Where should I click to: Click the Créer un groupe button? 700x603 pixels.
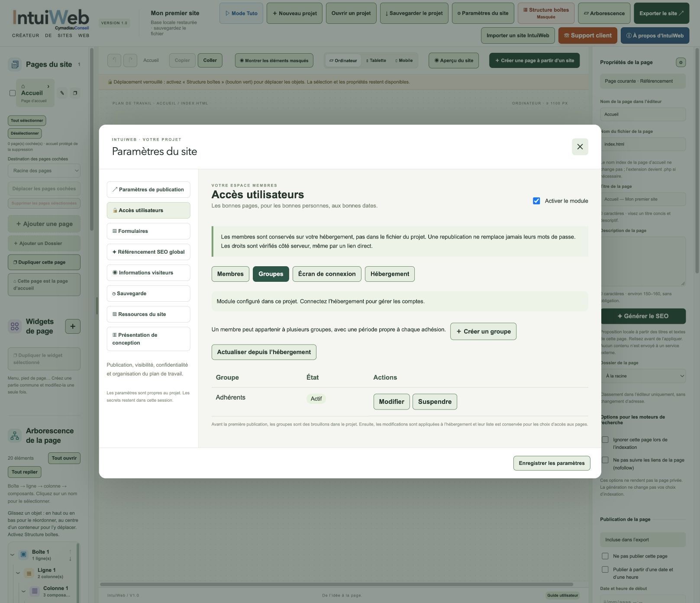pos(483,332)
